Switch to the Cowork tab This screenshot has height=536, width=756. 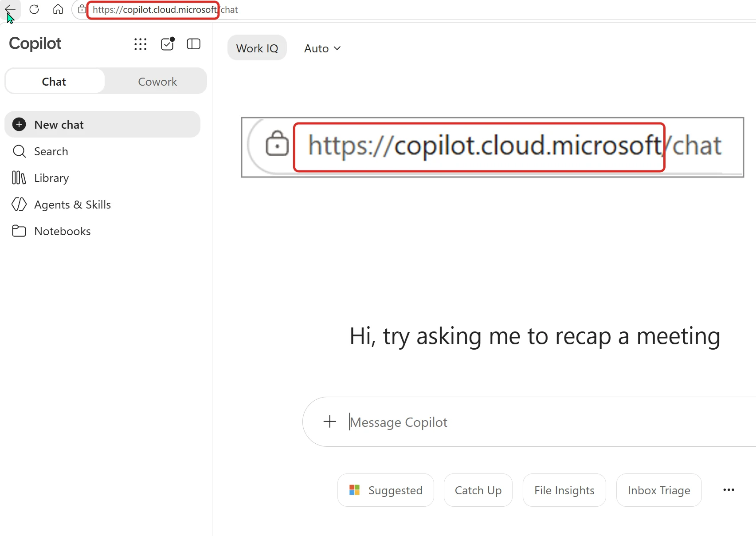click(x=157, y=82)
